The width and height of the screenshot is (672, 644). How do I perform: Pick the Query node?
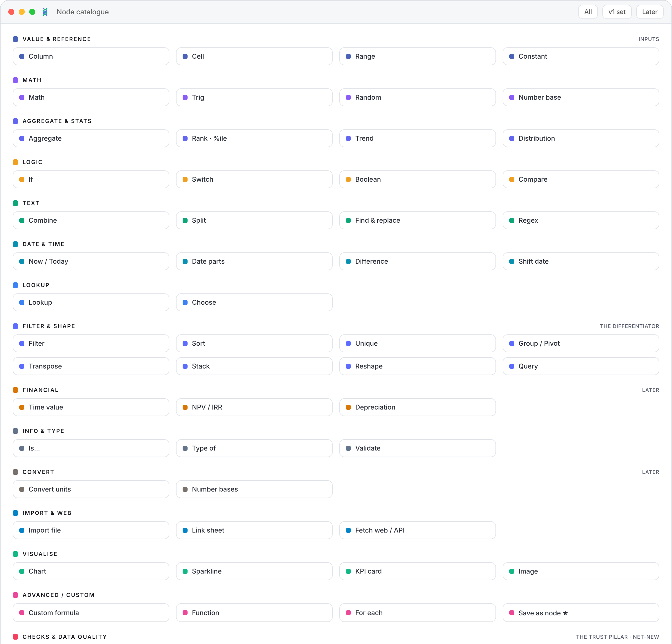(581, 366)
